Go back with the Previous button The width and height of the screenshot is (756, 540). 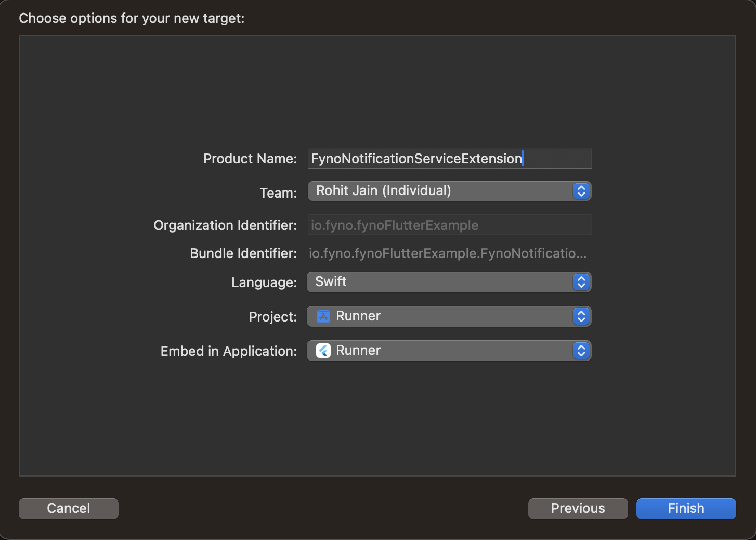[578, 508]
